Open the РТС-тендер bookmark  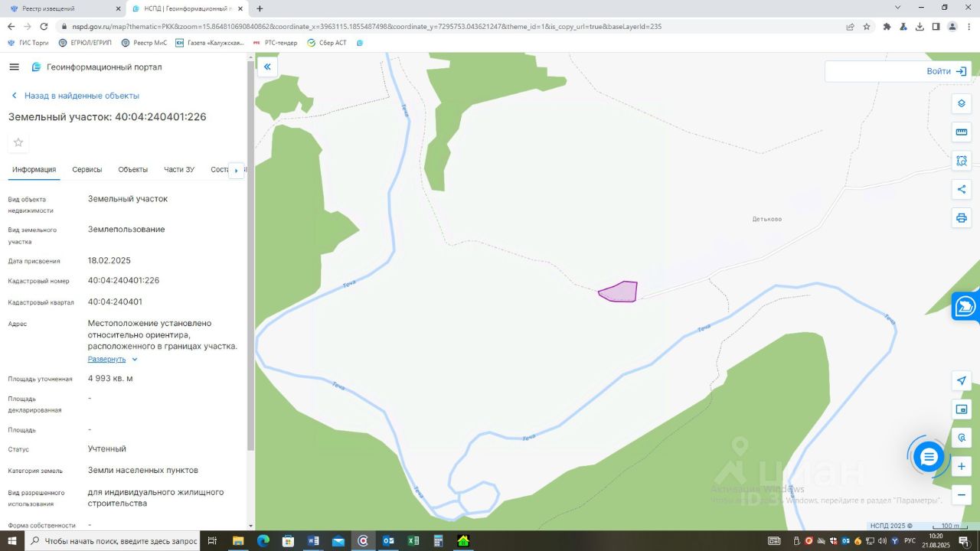point(275,43)
